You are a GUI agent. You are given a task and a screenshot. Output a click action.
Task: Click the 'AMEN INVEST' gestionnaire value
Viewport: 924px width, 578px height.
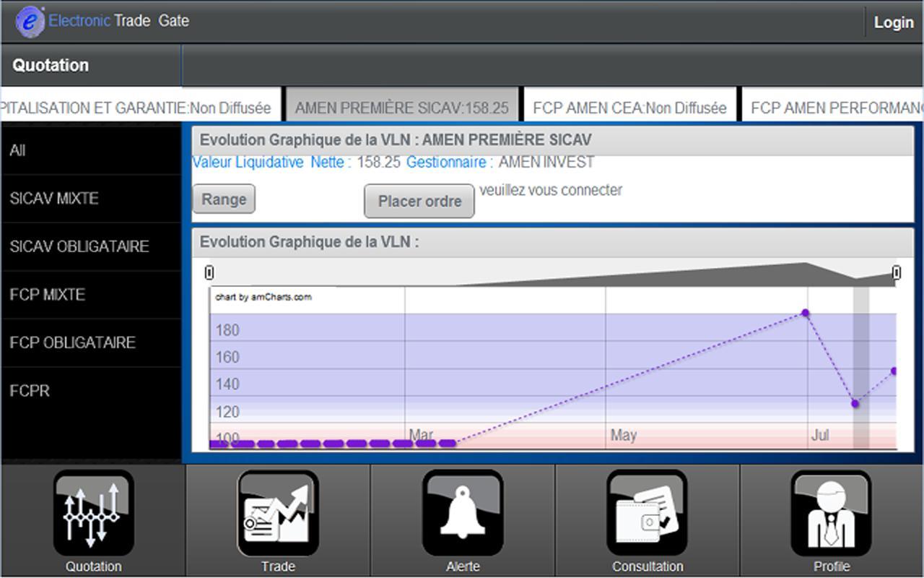546,163
